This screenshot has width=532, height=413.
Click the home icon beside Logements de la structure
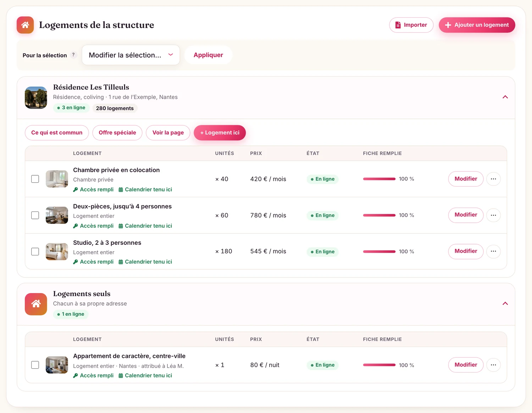point(25,25)
